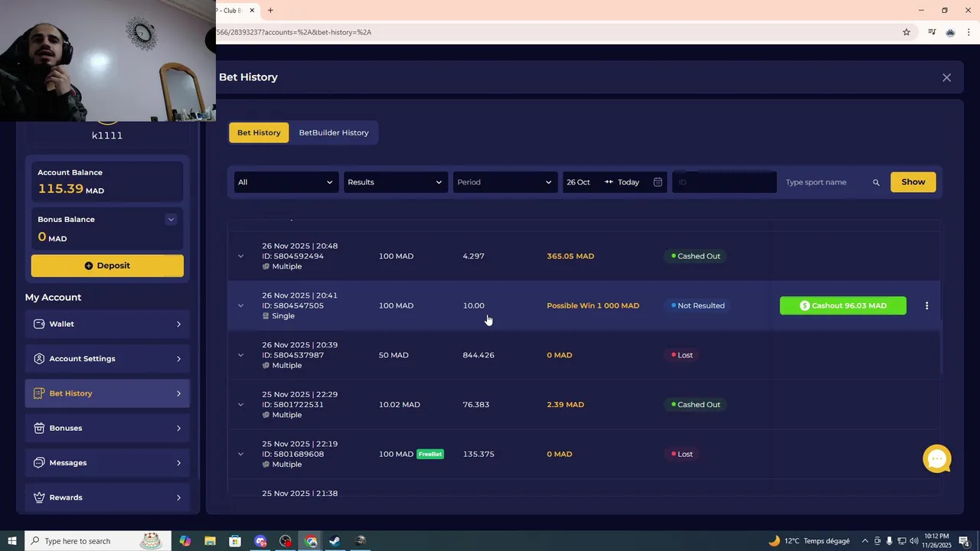Bookmark this page with the star icon
980x551 pixels.
[906, 32]
